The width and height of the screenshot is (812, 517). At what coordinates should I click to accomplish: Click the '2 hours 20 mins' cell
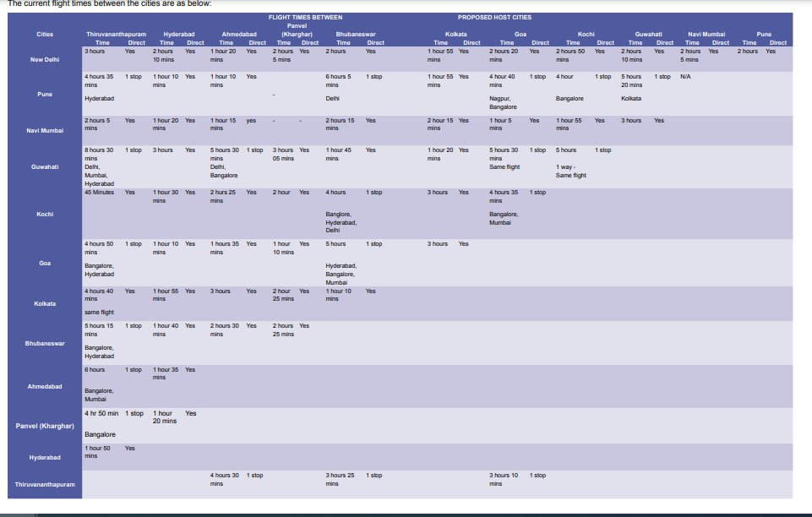point(504,55)
